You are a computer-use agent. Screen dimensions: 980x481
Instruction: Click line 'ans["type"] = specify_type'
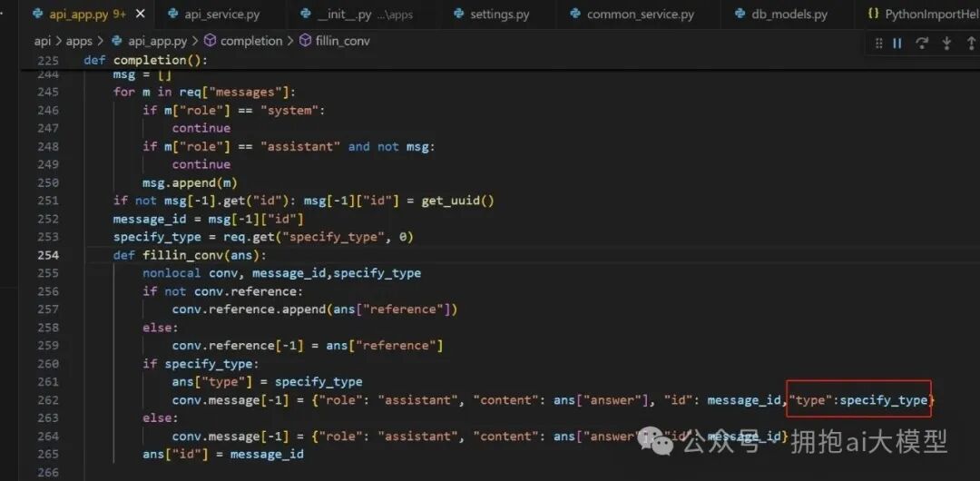pos(267,382)
